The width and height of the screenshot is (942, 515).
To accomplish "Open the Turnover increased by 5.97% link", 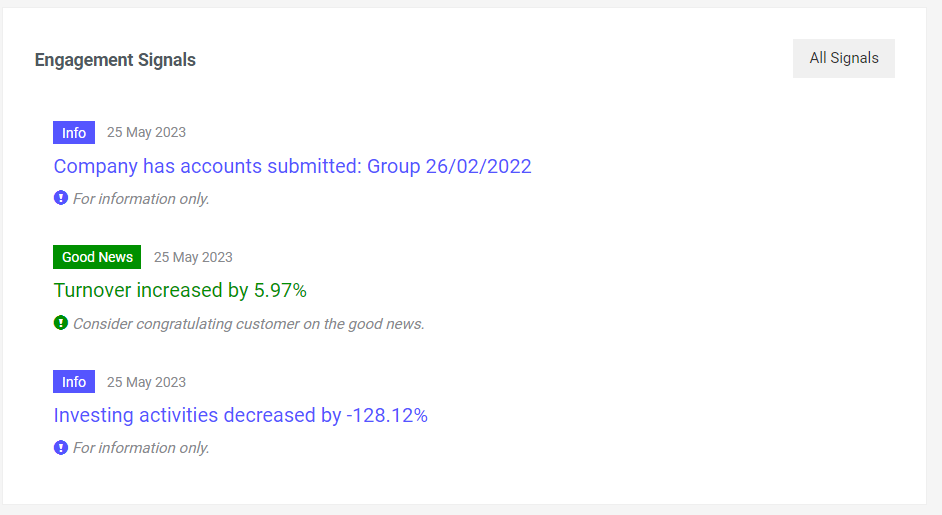I will 180,291.
